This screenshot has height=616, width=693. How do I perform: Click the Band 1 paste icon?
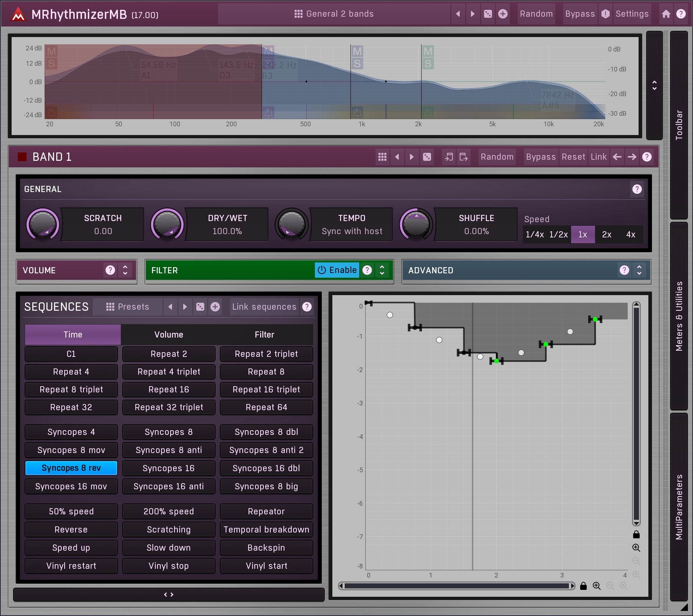[x=463, y=157]
